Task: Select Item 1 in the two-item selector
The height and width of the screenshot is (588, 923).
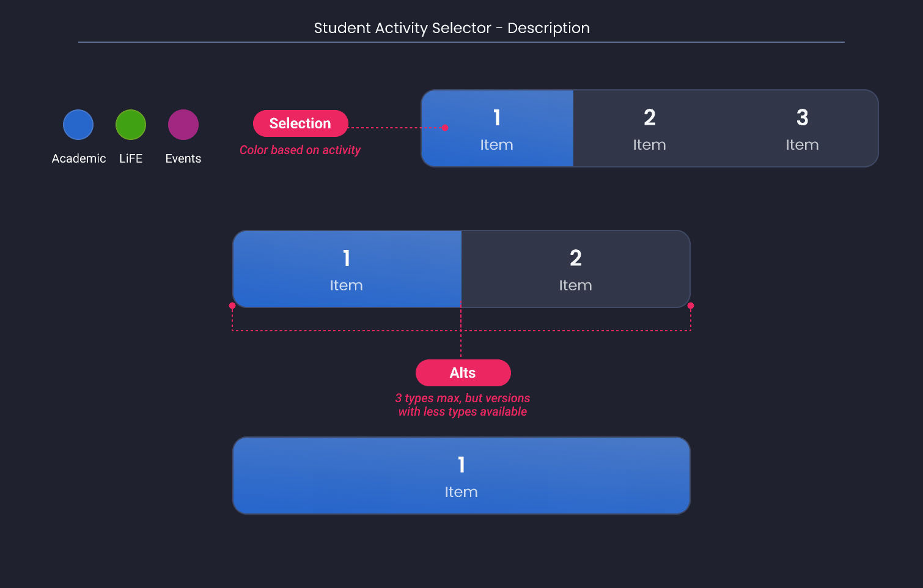Action: point(346,269)
